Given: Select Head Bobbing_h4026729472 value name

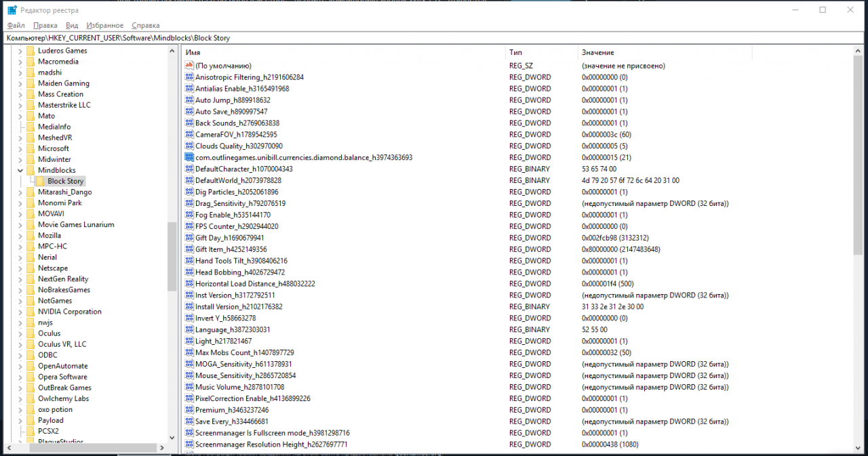Looking at the screenshot, I should click(240, 272).
